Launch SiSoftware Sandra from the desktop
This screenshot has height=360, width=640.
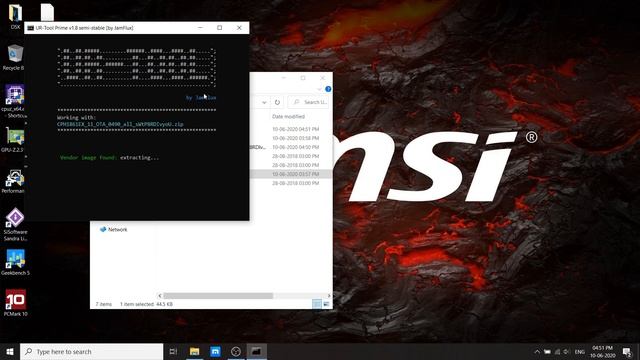pos(15,224)
